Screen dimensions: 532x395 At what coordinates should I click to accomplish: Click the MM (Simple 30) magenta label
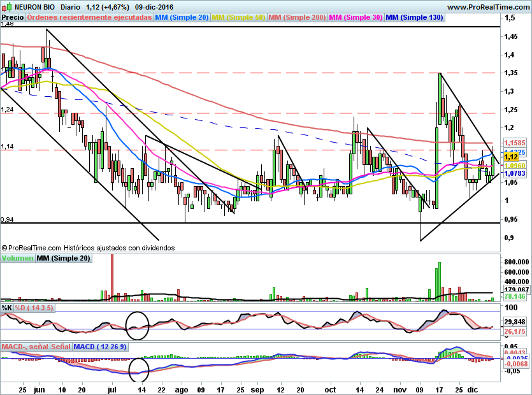pyautogui.click(x=356, y=17)
